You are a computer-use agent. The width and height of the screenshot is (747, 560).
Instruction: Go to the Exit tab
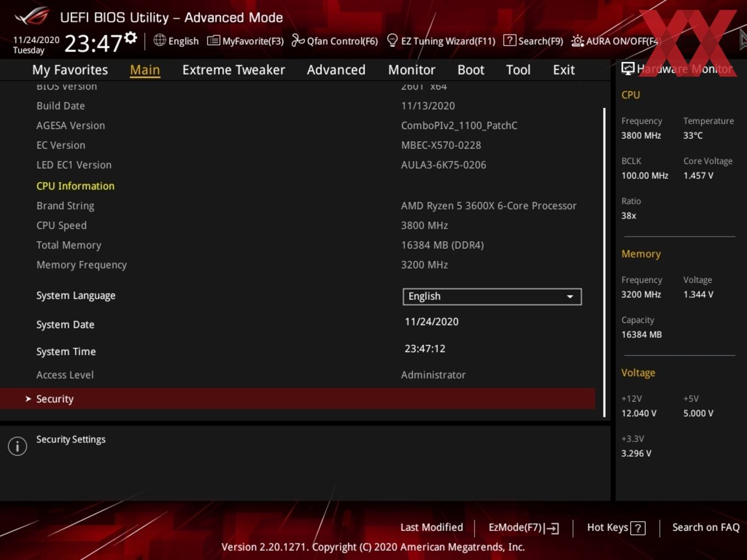point(564,70)
